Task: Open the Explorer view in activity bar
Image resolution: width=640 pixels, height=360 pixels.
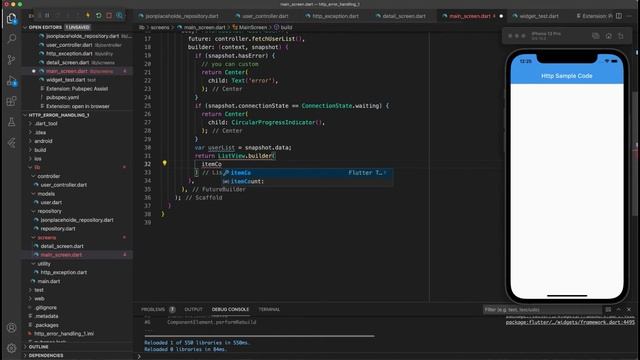Action: tap(11, 18)
